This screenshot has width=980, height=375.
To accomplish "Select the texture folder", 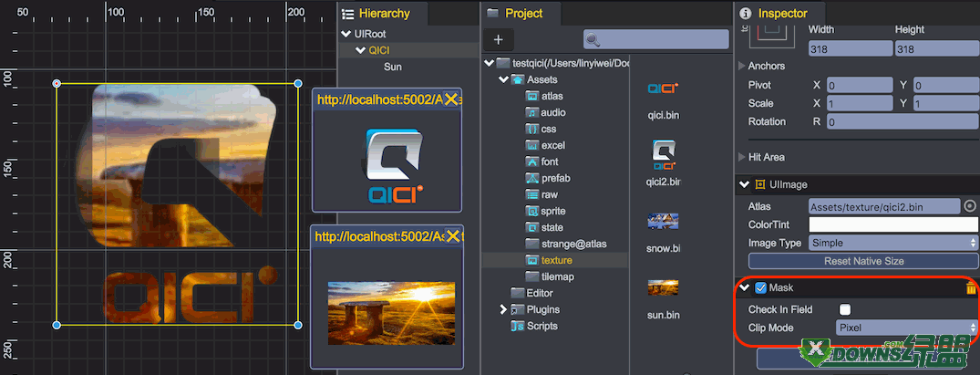I will pos(548,260).
